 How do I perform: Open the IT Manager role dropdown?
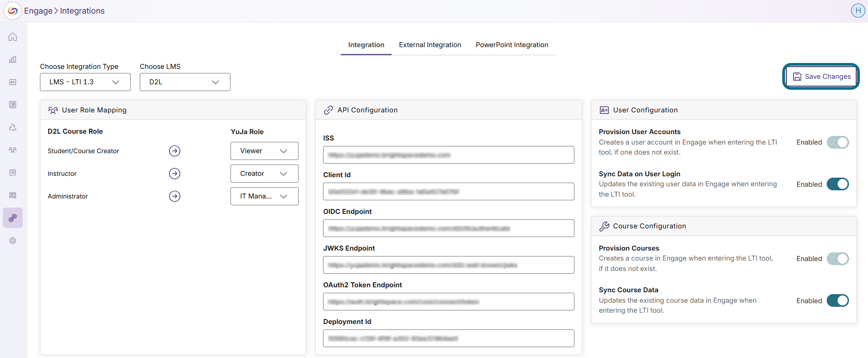pyautogui.click(x=265, y=196)
